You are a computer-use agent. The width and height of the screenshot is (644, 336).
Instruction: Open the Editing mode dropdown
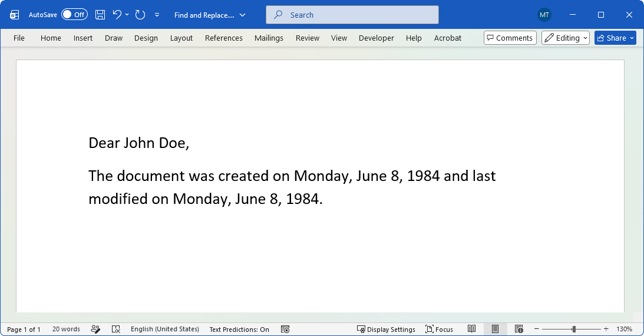(x=566, y=38)
